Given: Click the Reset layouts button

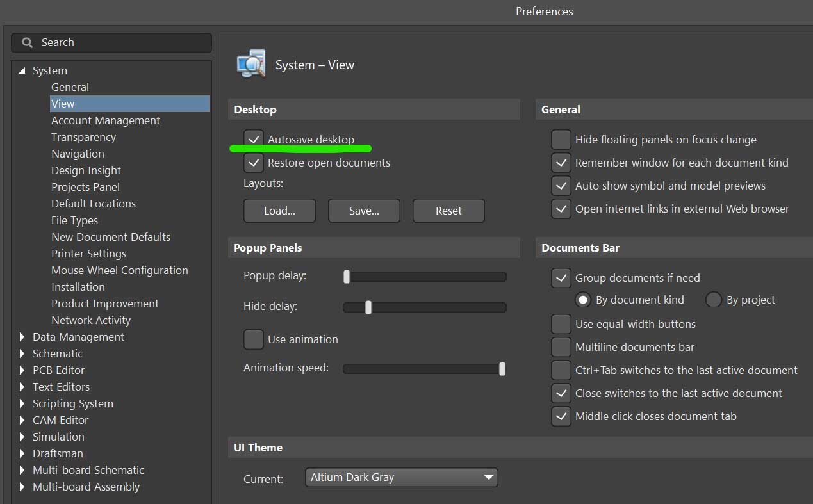Looking at the screenshot, I should 448,211.
